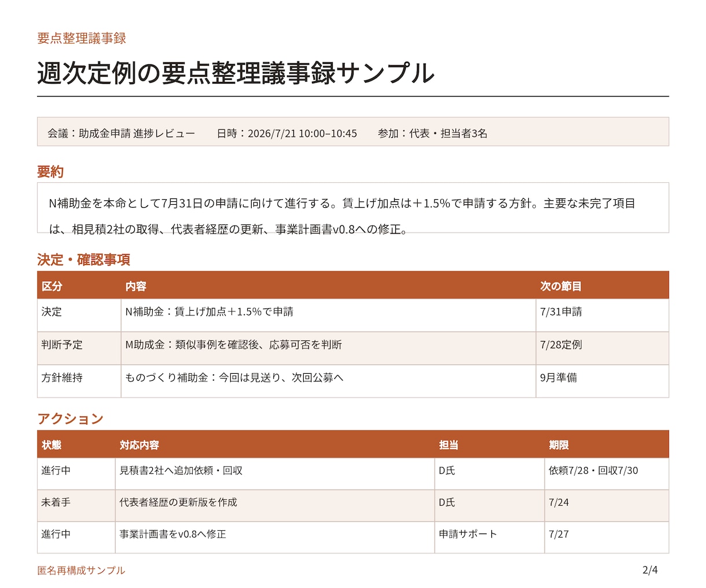The height and width of the screenshot is (588, 706).
Task: Click the '9月準備' cell
Action: click(558, 377)
